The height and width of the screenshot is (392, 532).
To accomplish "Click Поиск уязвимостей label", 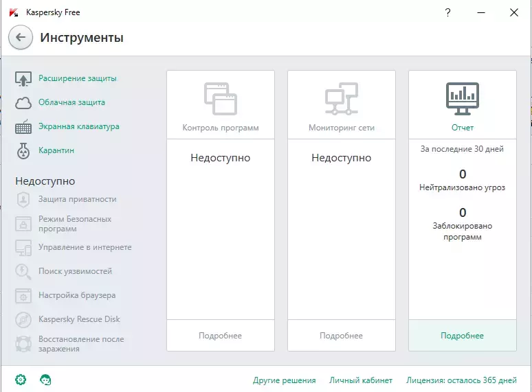I will [75, 271].
